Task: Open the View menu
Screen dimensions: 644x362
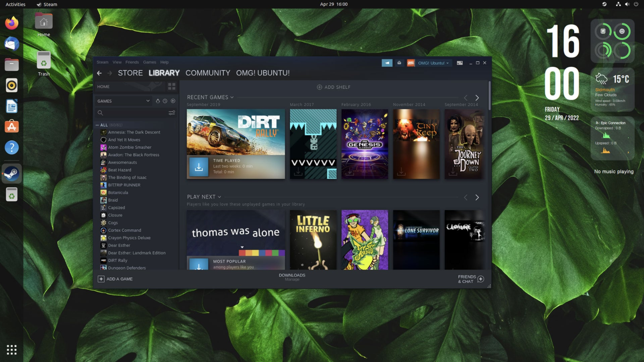Action: click(117, 62)
